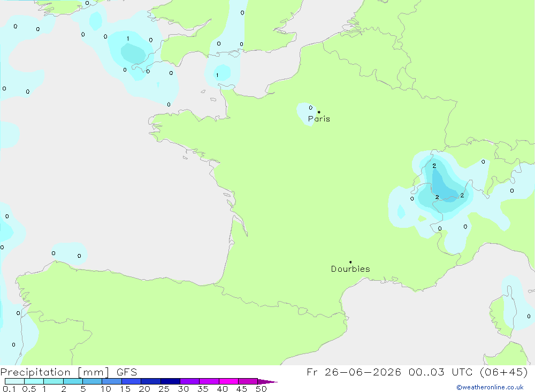
Task: Select the black dot marking Dourbies
Action: click(350, 262)
